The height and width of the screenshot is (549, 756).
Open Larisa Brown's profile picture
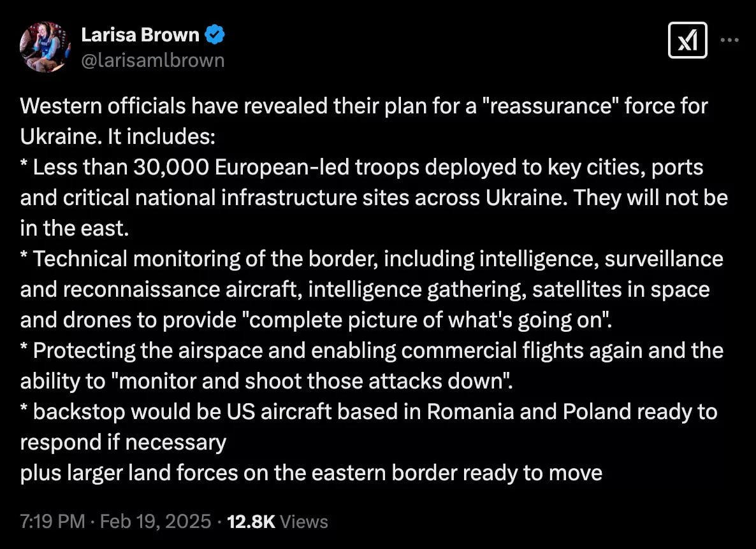tap(45, 46)
